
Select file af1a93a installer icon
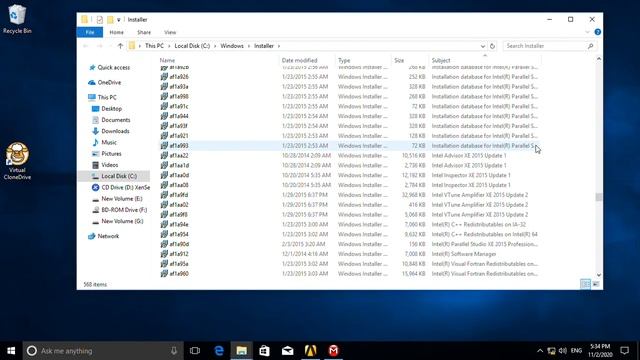point(164,87)
